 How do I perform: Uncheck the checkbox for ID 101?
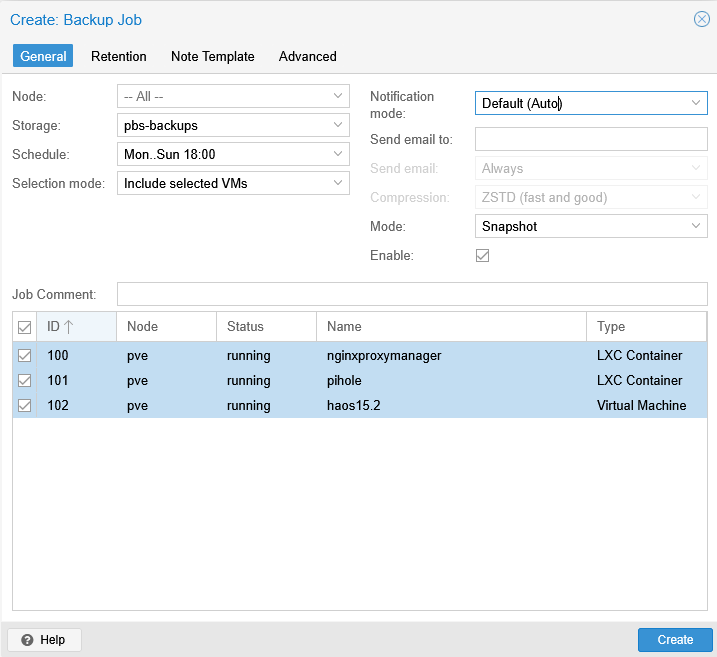click(x=24, y=380)
